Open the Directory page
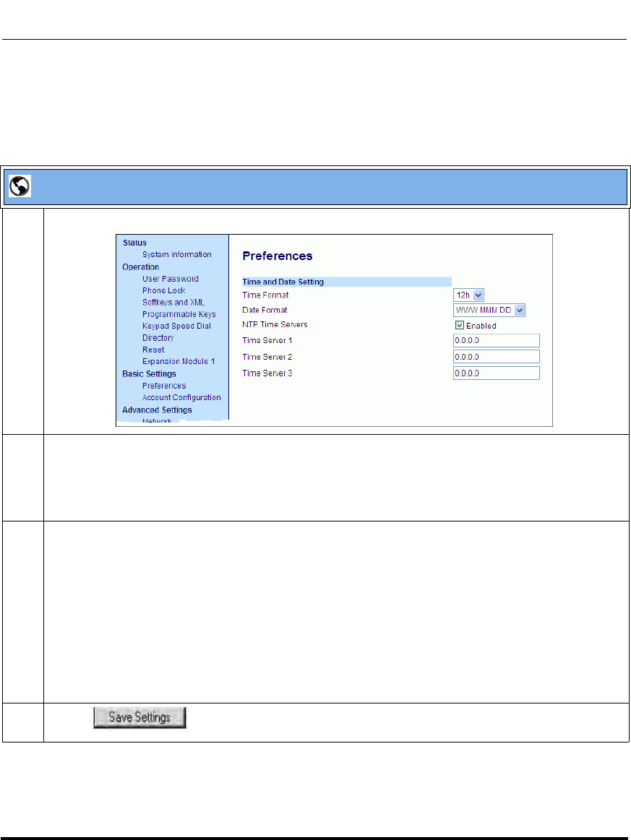631x840 pixels. [158, 338]
